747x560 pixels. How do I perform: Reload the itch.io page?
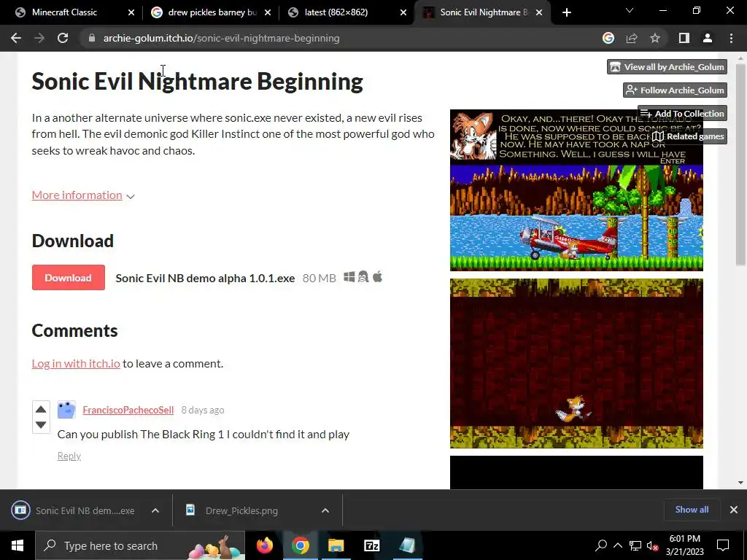point(63,38)
